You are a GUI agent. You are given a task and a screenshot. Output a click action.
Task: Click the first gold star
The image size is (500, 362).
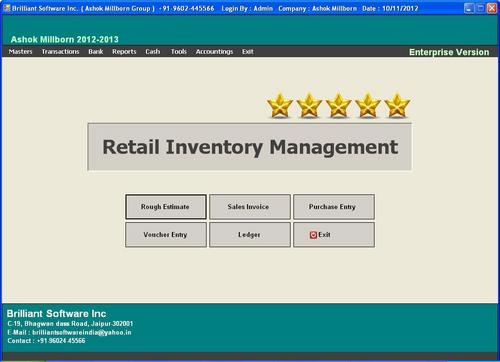coord(280,106)
